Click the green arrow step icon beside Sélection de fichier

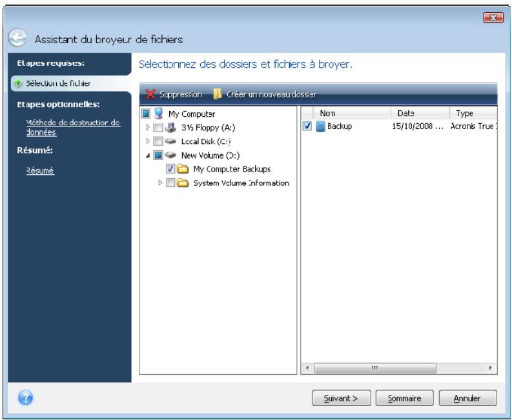point(17,83)
